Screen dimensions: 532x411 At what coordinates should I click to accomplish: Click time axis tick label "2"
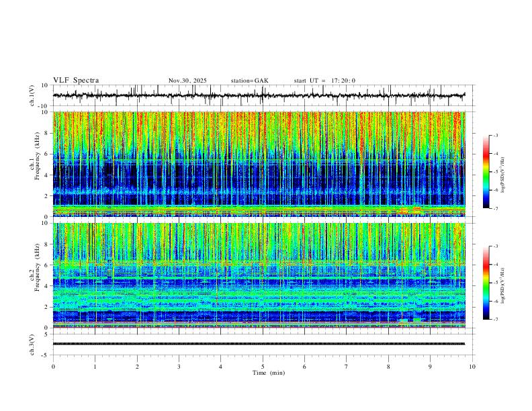(x=137, y=367)
